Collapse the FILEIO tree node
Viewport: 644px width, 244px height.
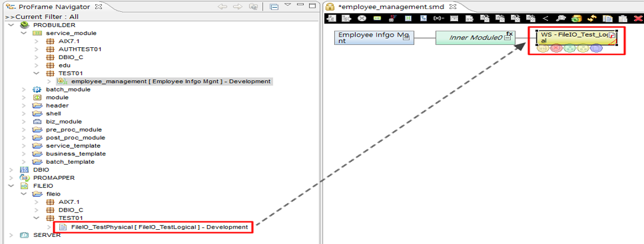11,186
